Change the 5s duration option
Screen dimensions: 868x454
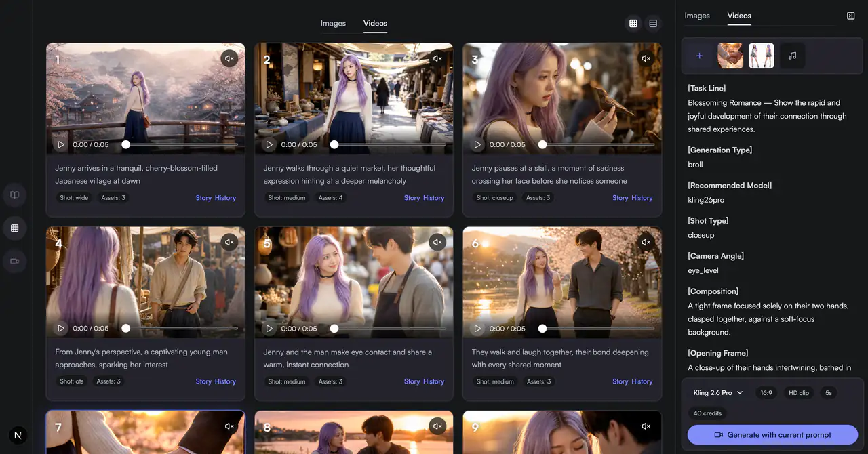pos(829,393)
